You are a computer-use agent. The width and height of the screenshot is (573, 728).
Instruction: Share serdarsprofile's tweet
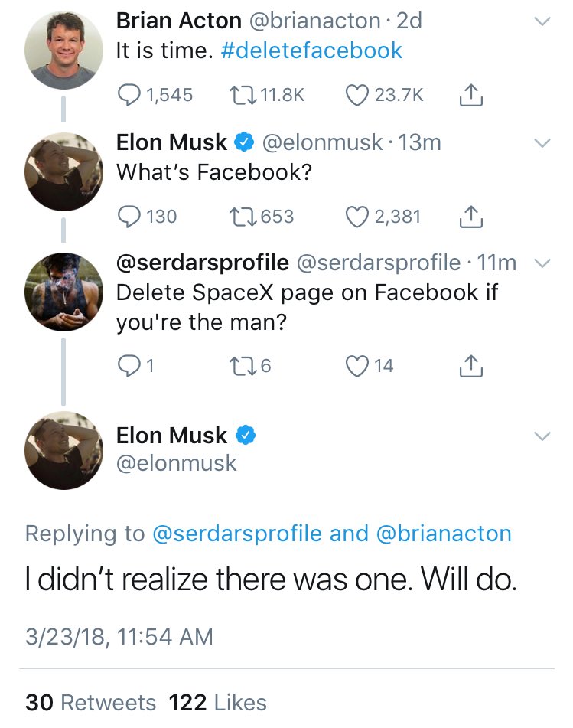pyautogui.click(x=471, y=366)
